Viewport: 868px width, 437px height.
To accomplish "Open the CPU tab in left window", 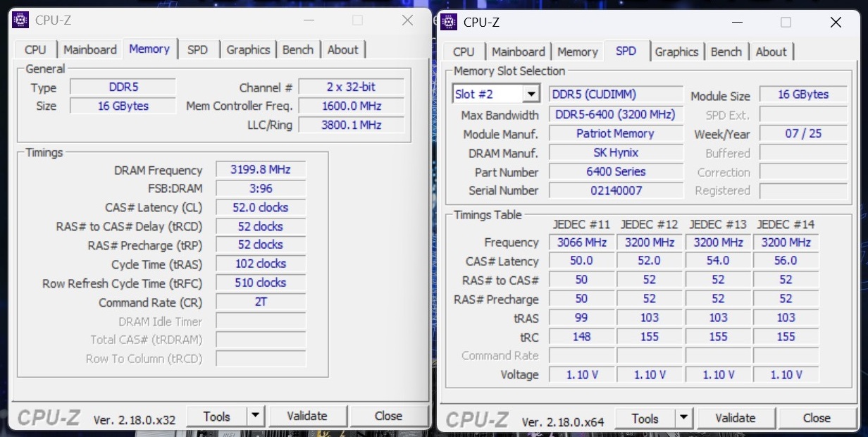I will [x=35, y=49].
